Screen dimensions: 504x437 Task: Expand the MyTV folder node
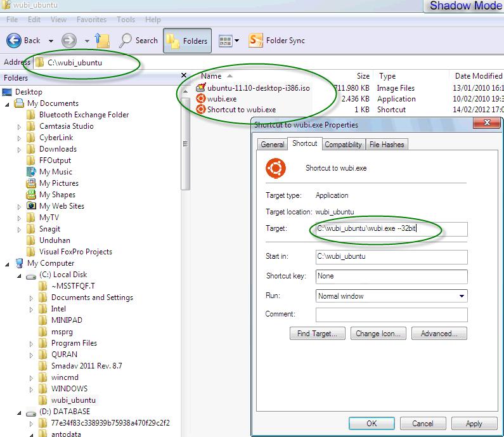(19, 218)
